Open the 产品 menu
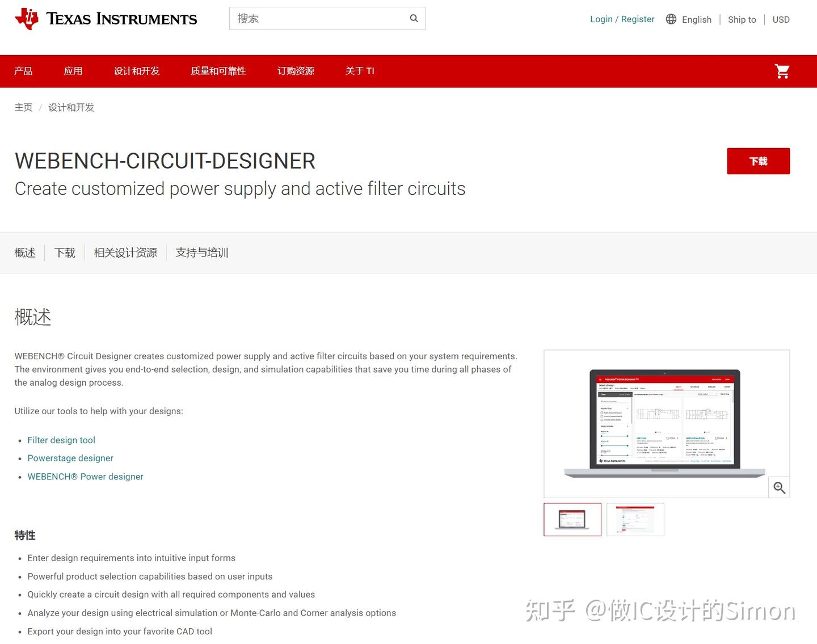Image resolution: width=817 pixels, height=644 pixels. pyautogui.click(x=23, y=71)
